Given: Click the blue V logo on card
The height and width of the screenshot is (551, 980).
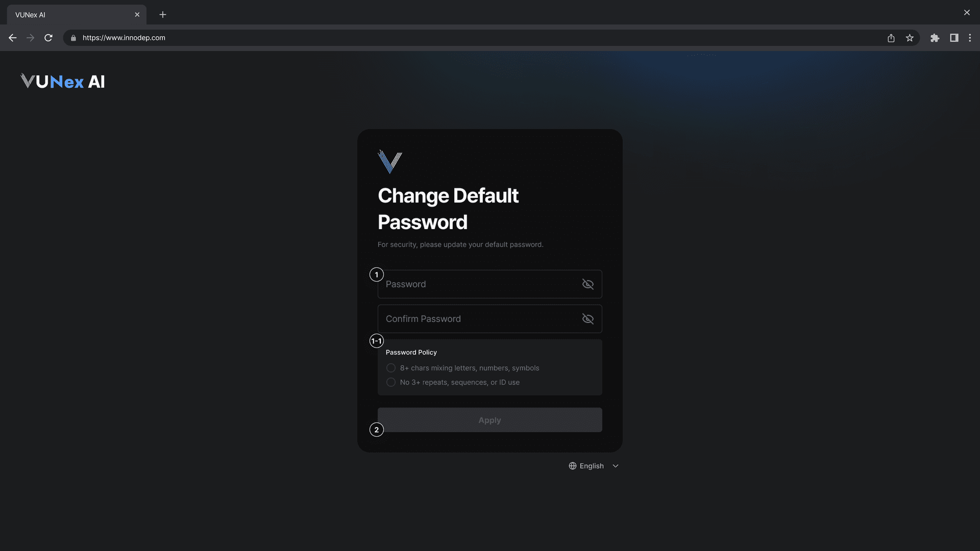Looking at the screenshot, I should (390, 162).
